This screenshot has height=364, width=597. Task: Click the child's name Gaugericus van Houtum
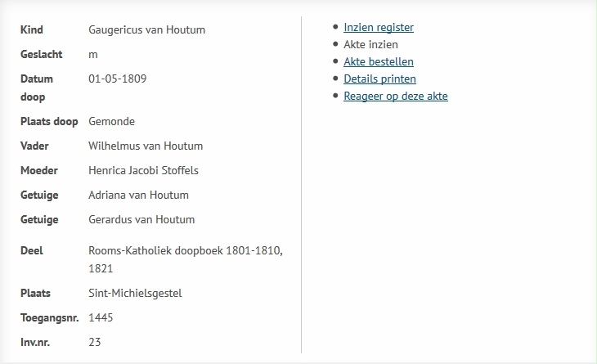[146, 30]
